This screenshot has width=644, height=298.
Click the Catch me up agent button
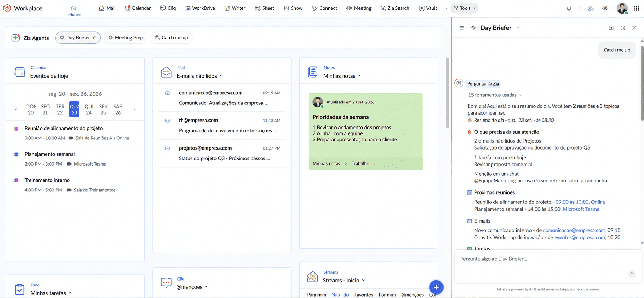click(171, 38)
